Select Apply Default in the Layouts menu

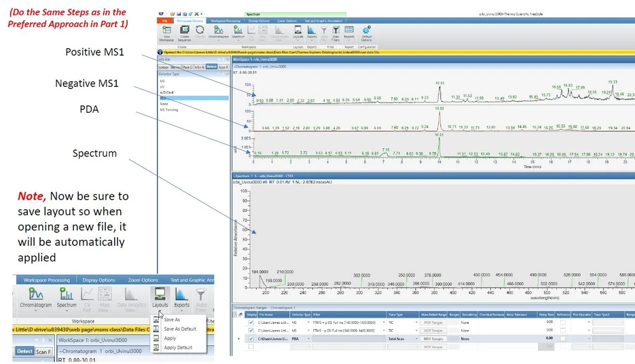pos(178,348)
